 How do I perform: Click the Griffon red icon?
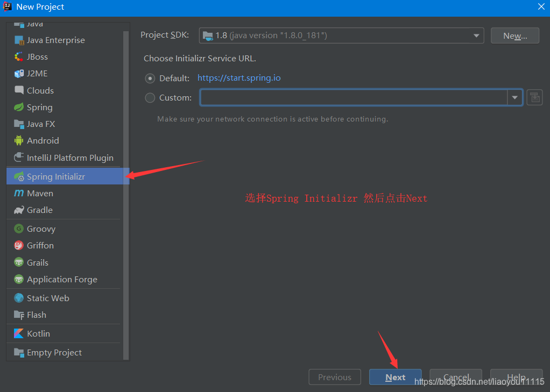coord(19,245)
